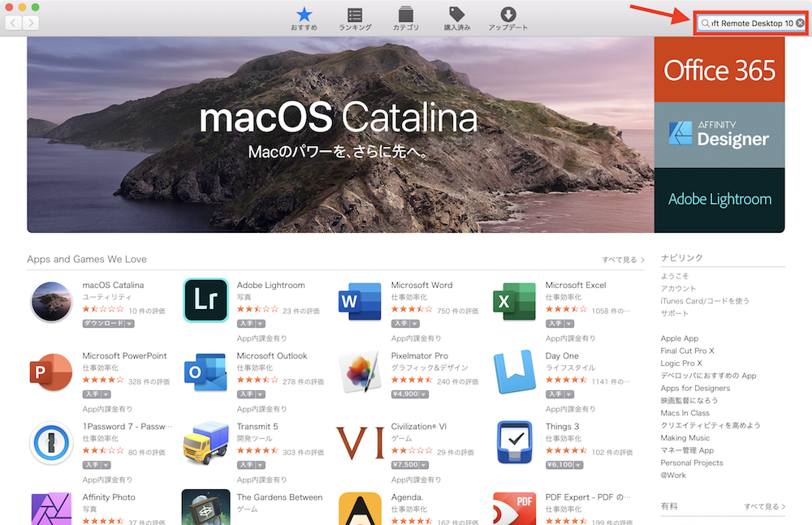The image size is (812, 525).
Task: Open the iTunes Card/コードを使う link
Action: 705,301
